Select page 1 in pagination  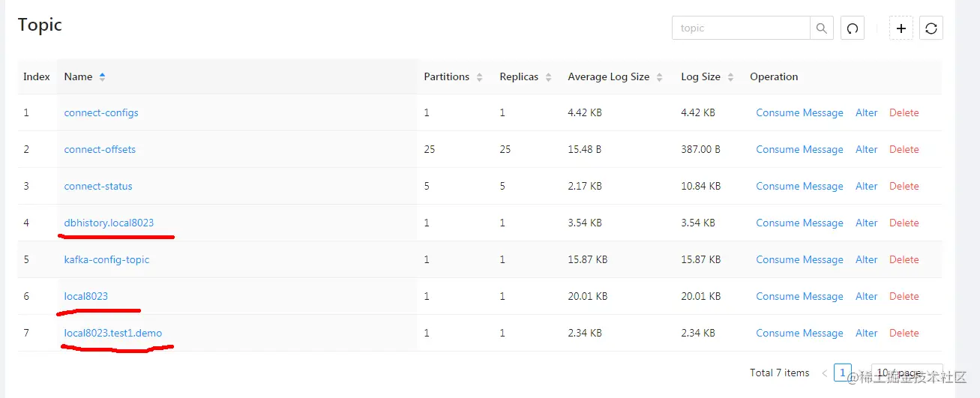(x=843, y=373)
